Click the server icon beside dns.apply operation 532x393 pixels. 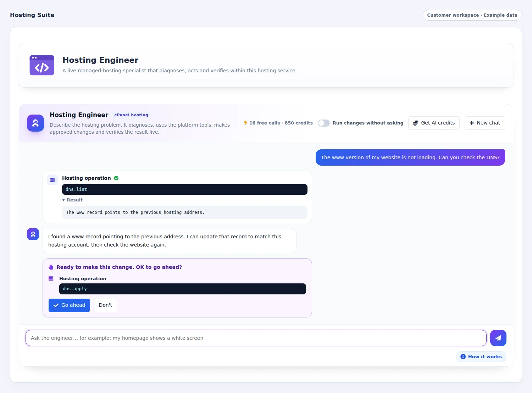51,279
